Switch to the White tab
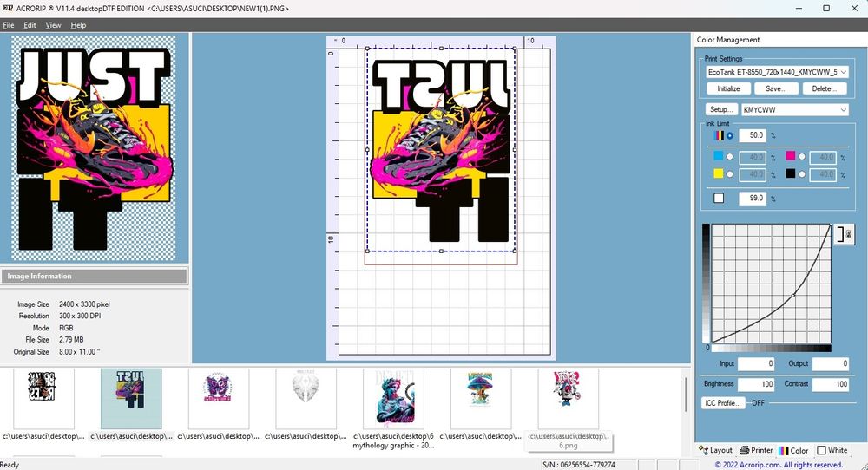 832,450
